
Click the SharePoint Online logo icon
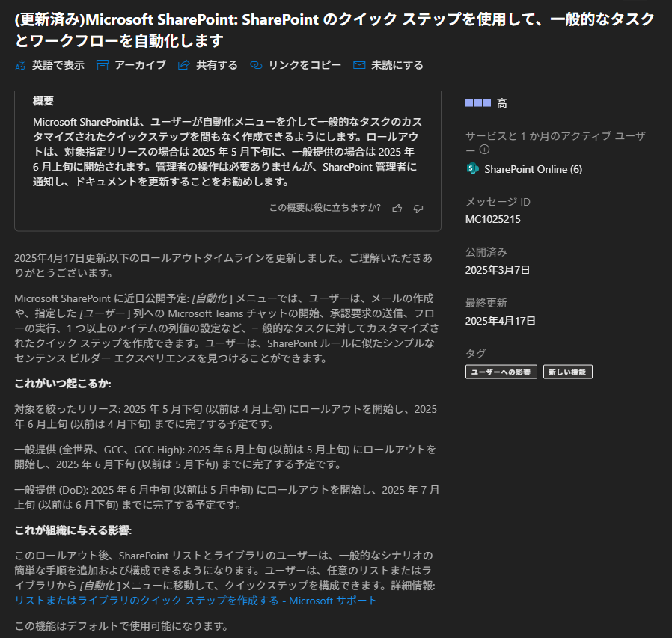point(472,169)
